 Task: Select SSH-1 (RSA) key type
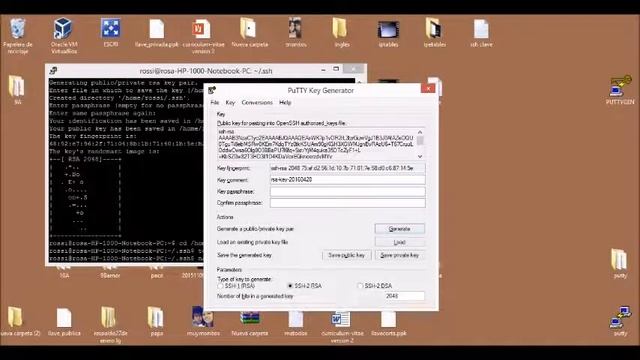click(x=220, y=286)
